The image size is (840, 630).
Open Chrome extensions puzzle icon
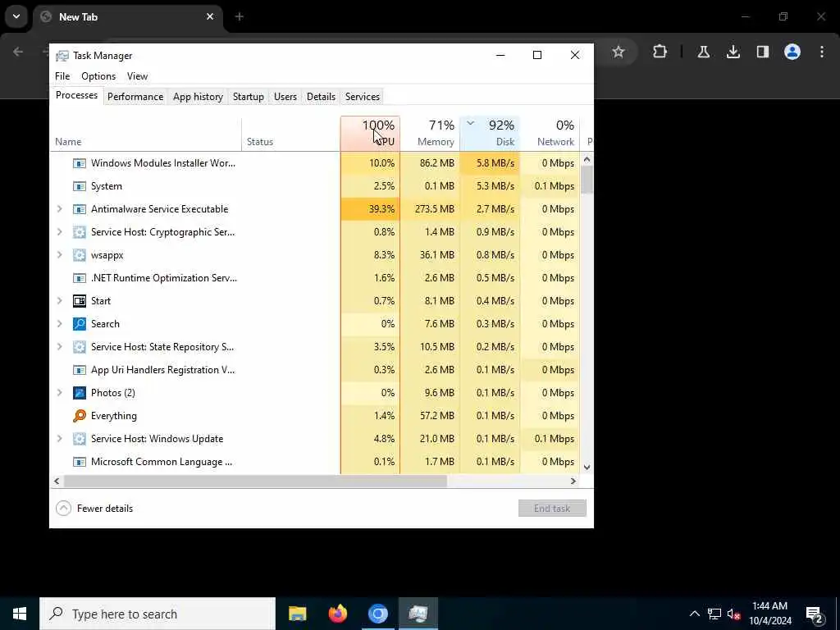(x=660, y=52)
